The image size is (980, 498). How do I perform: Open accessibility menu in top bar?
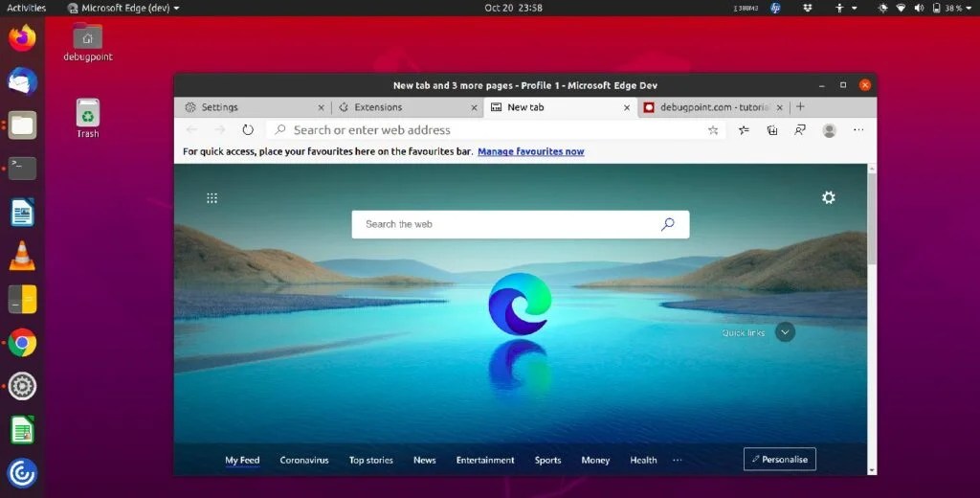click(x=844, y=8)
